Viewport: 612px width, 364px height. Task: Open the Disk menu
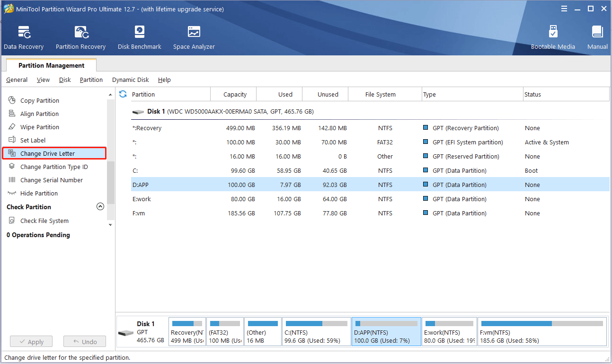[x=64, y=80]
